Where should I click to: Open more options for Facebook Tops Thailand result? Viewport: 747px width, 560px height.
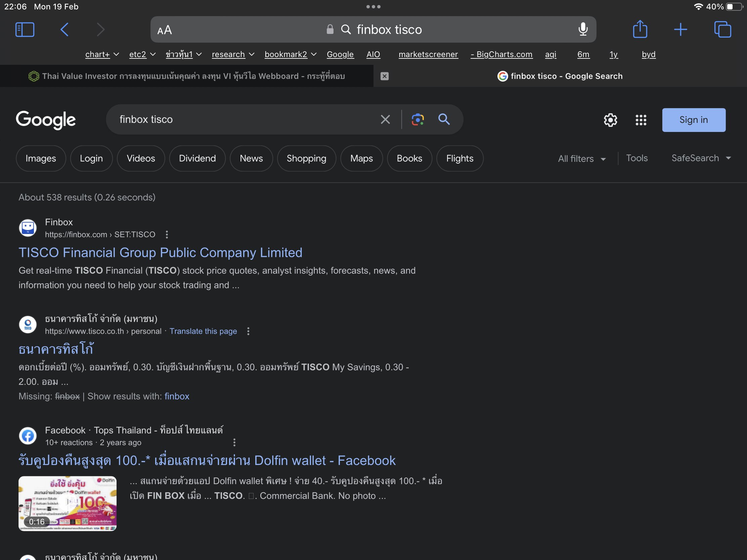tap(234, 442)
